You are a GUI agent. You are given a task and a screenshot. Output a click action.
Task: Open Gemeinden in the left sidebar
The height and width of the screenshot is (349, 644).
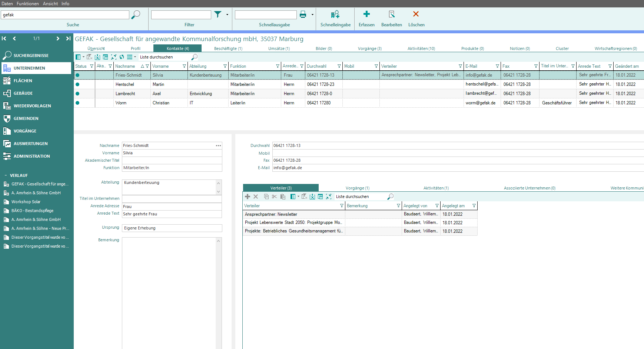click(x=26, y=118)
